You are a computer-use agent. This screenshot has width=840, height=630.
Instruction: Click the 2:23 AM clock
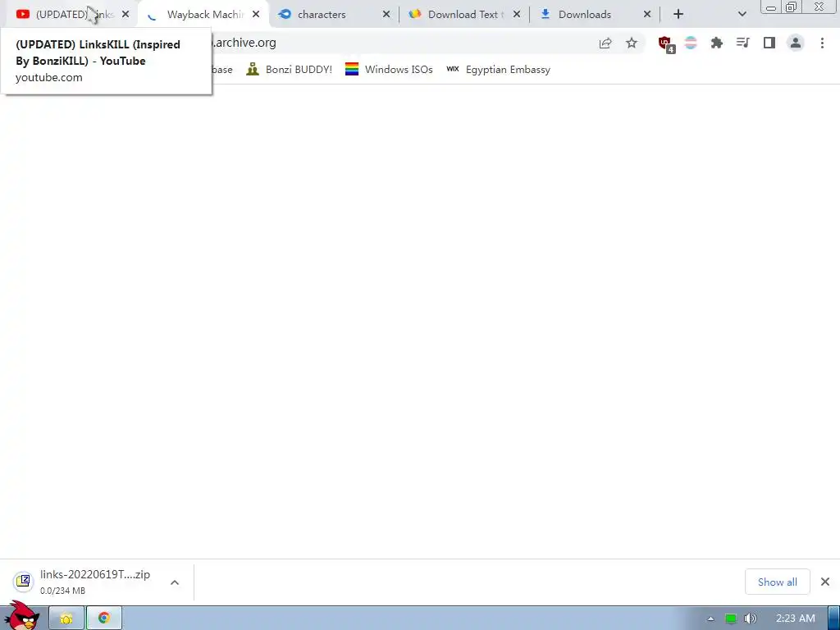click(796, 619)
